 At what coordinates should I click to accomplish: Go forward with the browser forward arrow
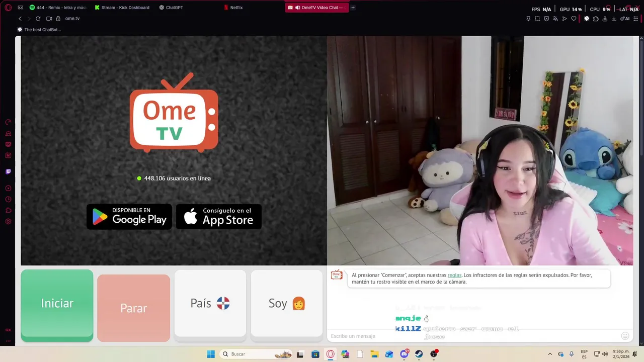(x=29, y=19)
